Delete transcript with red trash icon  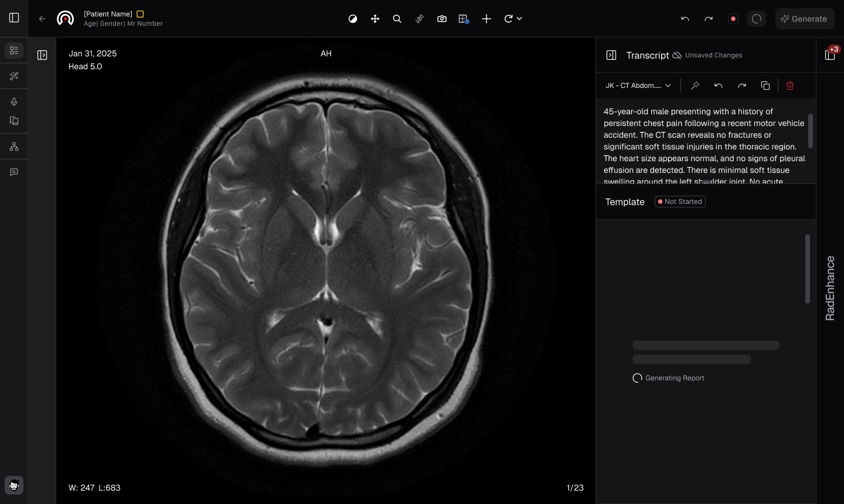pos(790,86)
